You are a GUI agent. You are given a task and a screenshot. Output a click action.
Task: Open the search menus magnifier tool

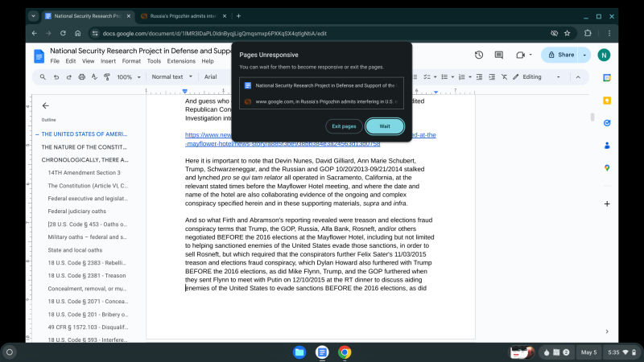click(43, 76)
